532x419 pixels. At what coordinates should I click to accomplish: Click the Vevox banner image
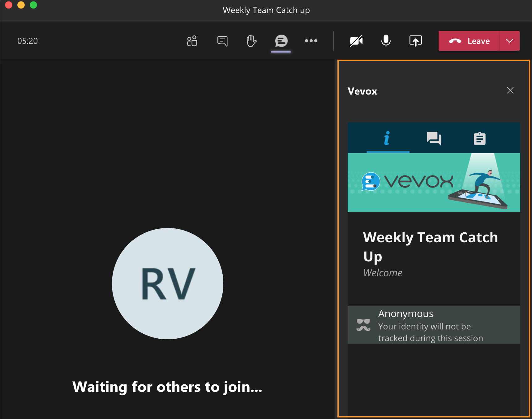(x=434, y=182)
